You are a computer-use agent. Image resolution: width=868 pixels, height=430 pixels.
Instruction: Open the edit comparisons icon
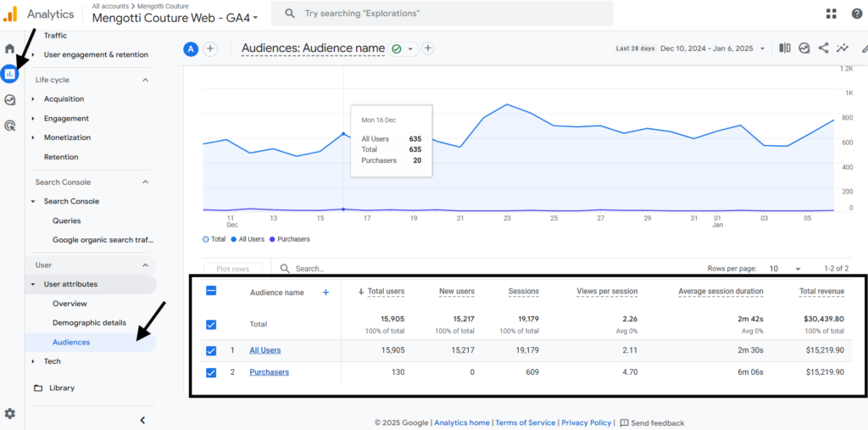(x=784, y=48)
